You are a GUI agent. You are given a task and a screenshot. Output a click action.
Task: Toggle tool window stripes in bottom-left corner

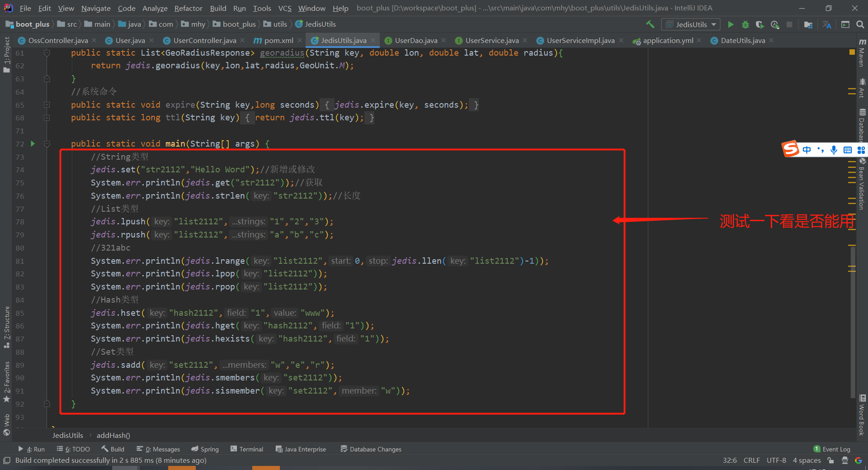pos(6,461)
